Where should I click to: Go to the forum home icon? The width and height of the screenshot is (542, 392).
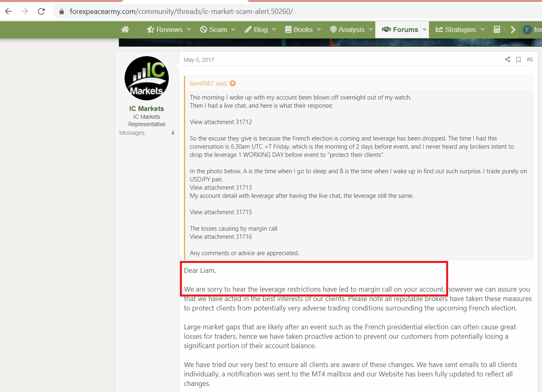pos(125,29)
